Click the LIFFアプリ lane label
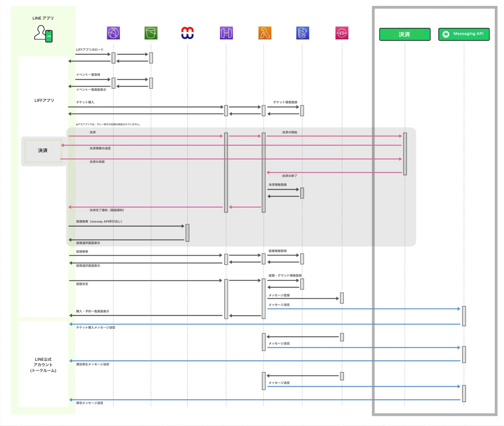This screenshot has width=504, height=426. 44,100
